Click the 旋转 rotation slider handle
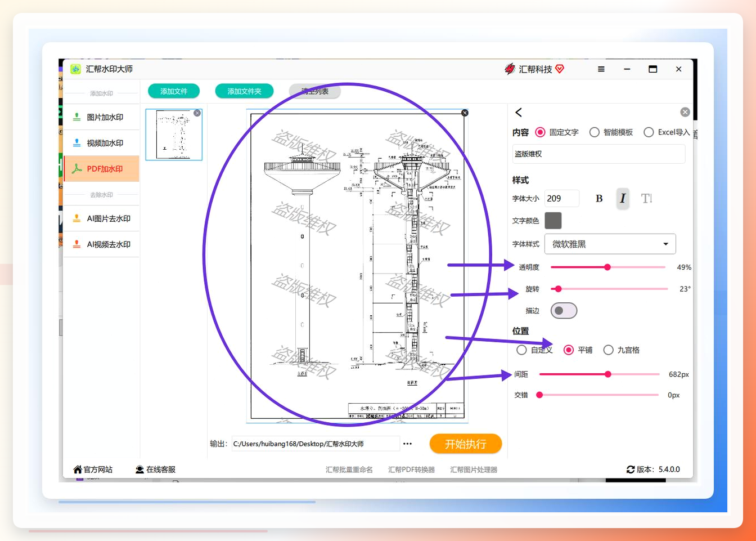Image resolution: width=756 pixels, height=541 pixels. pos(558,289)
